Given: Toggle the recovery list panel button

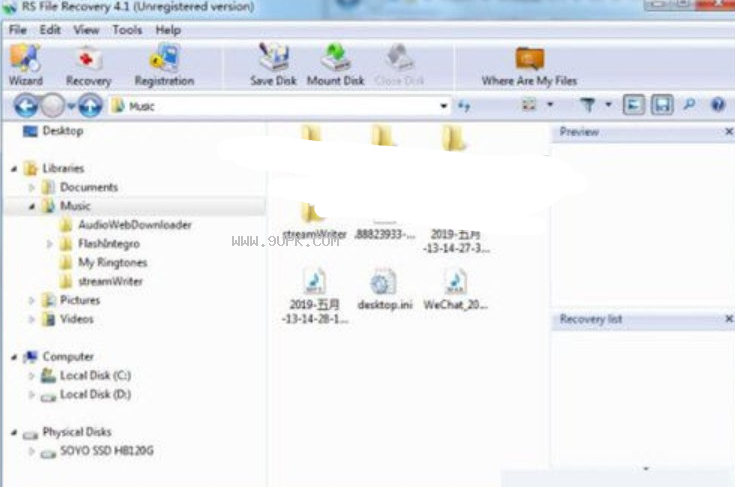Looking at the screenshot, I should [662, 105].
